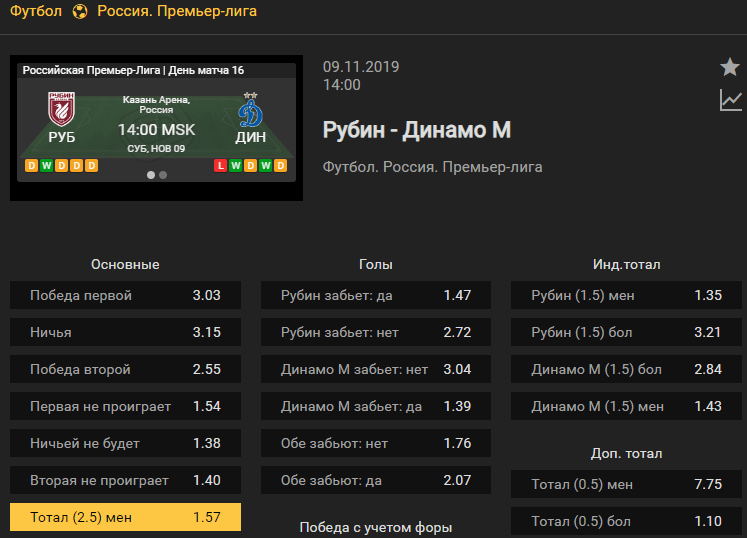Bet on Ничья at 3.15
This screenshot has width=747, height=538.
(x=125, y=332)
